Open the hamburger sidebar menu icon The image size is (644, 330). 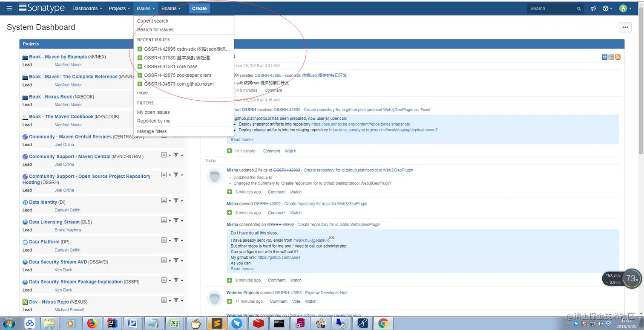click(x=9, y=8)
